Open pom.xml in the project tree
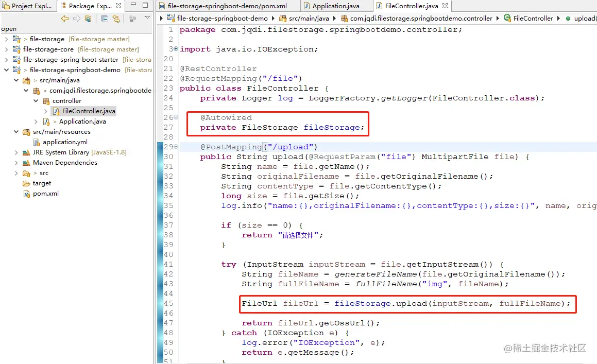This screenshot has height=364, width=597. [46, 193]
